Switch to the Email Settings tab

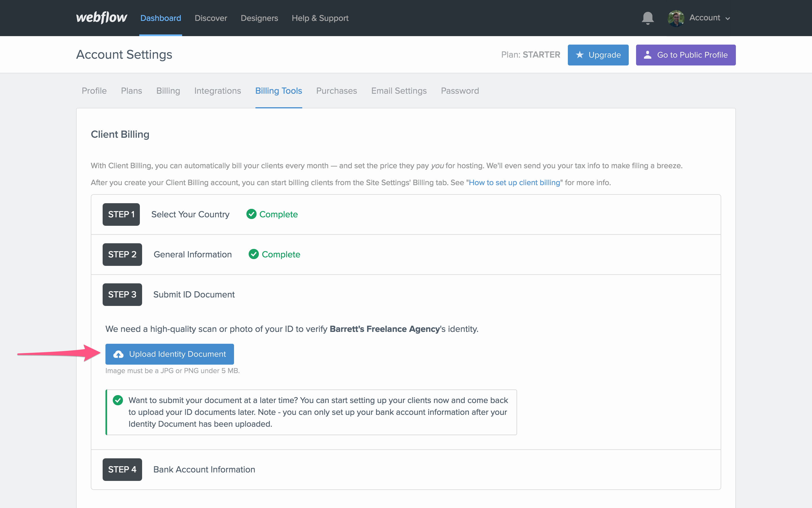click(x=399, y=91)
